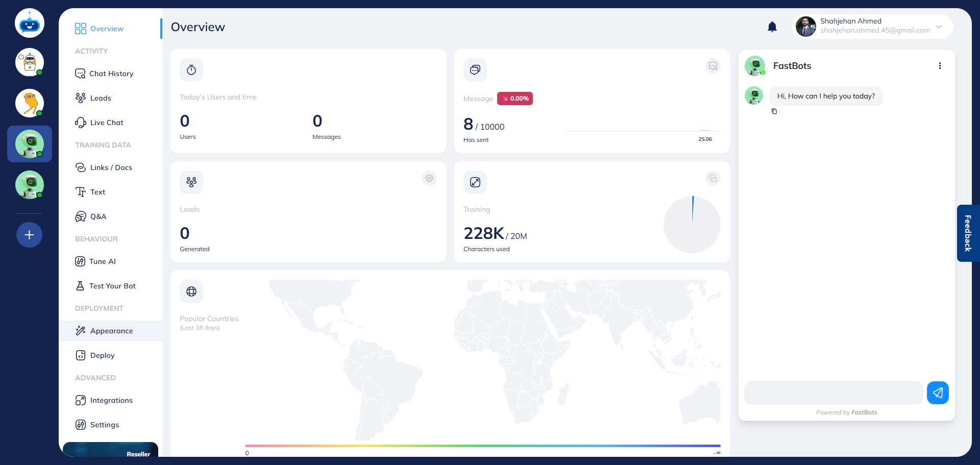Screen dimensions: 980x465
Task: Click the message bubbles icon in Message card
Action: tap(475, 70)
